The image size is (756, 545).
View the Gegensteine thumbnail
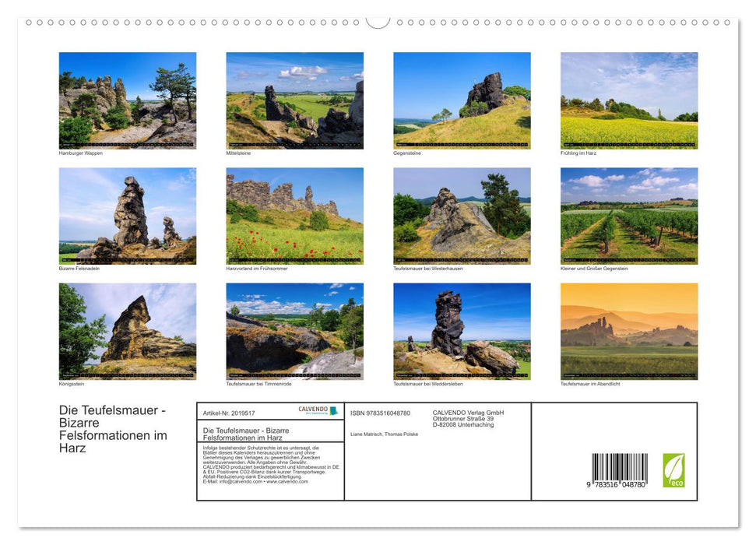pos(461,100)
